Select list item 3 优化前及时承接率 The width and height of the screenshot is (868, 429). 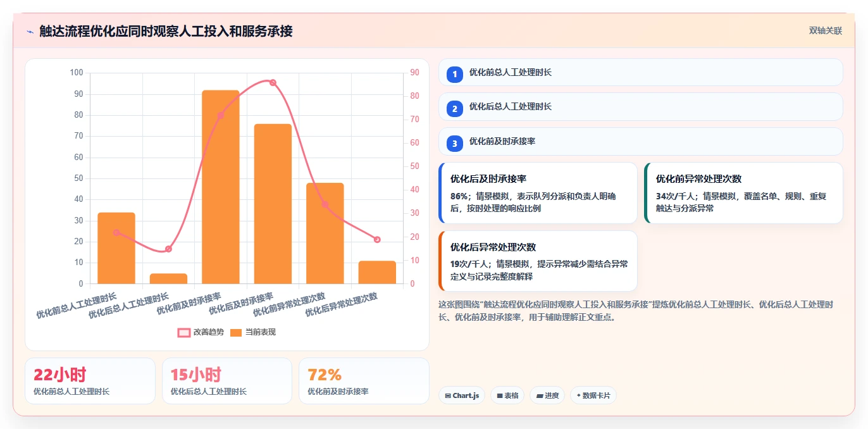tap(640, 141)
